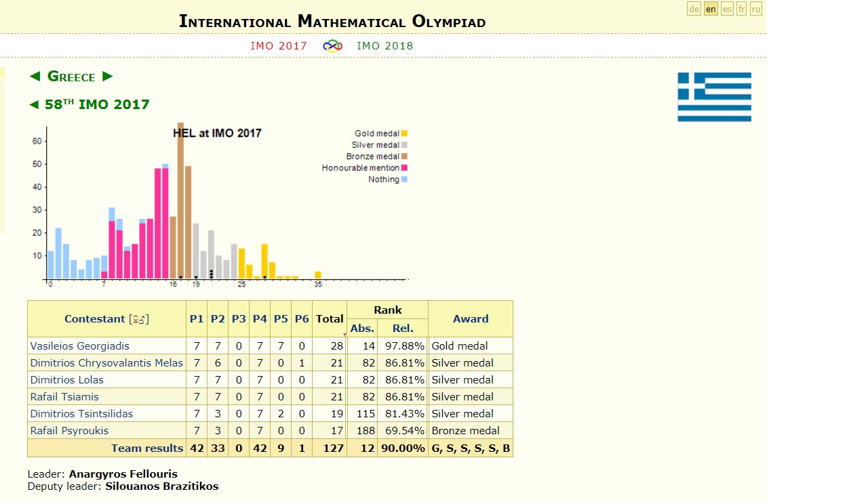
Task: Select English (en) language
Action: click(711, 9)
